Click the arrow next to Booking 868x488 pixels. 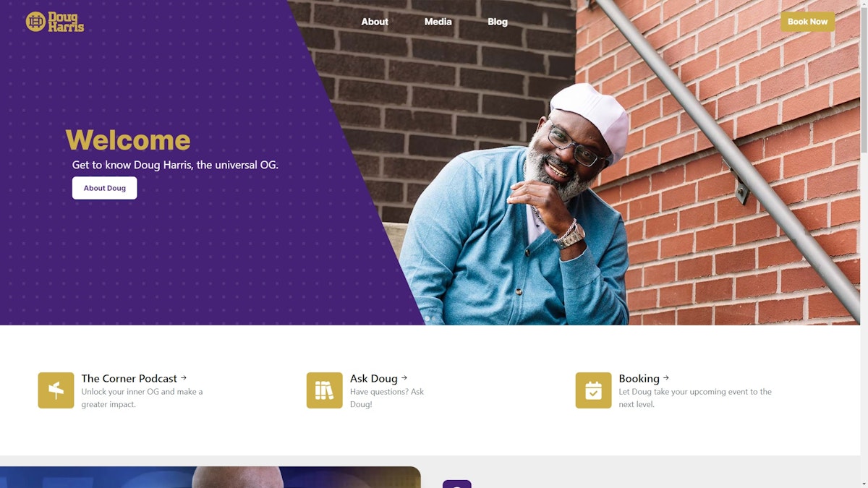coord(666,377)
